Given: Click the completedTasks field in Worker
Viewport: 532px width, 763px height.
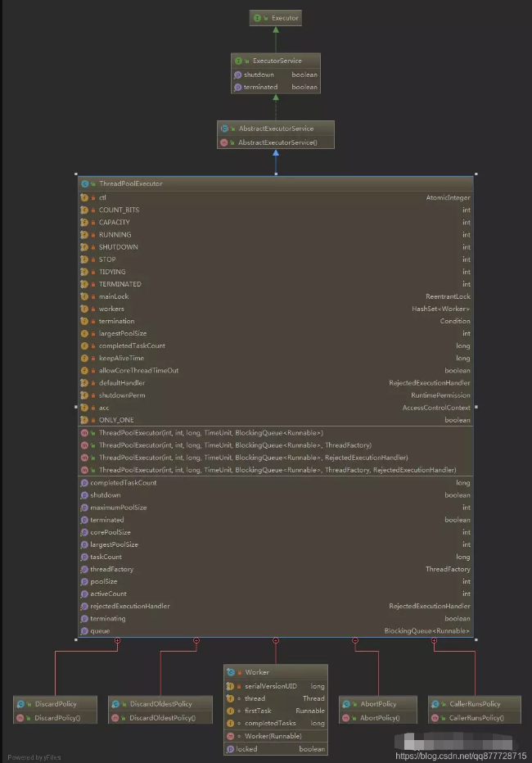Looking at the screenshot, I should (x=270, y=724).
